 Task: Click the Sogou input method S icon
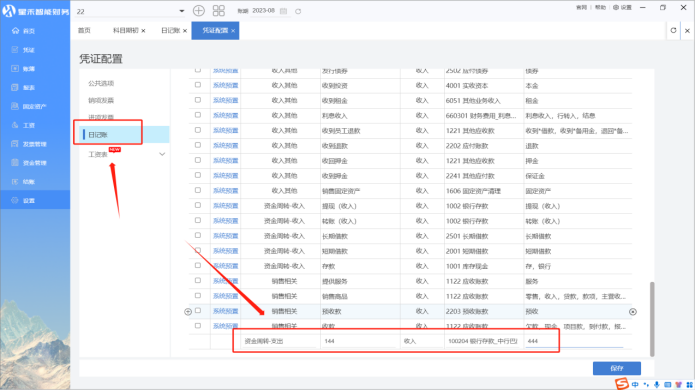coord(622,383)
